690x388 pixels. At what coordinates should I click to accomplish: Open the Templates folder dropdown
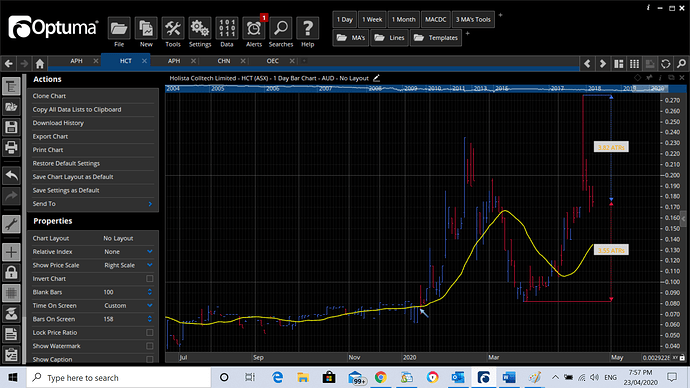tap(436, 38)
